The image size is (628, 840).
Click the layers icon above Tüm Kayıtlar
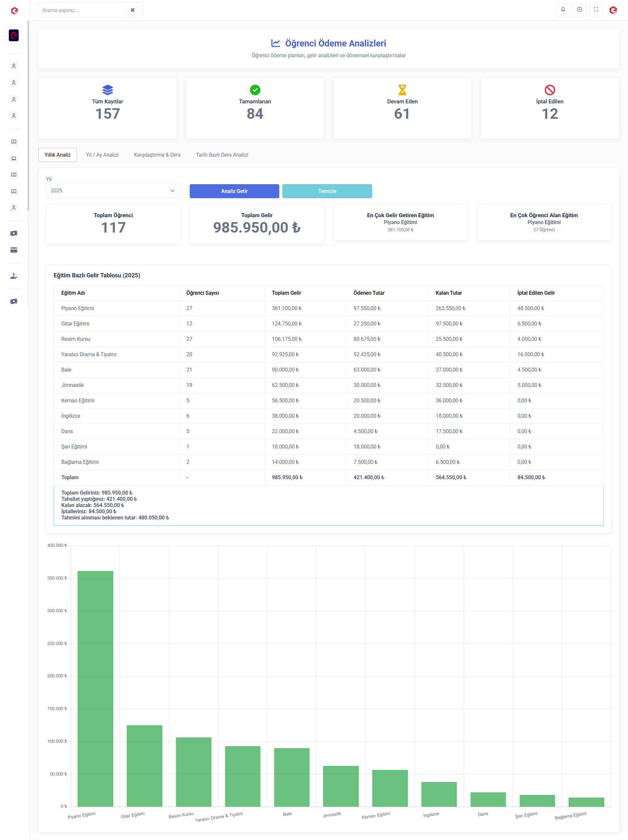coord(108,90)
